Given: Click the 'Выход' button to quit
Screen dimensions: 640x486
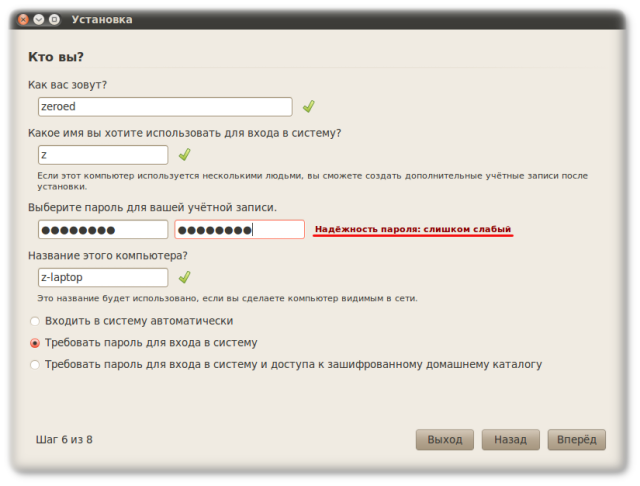Looking at the screenshot, I should pos(444,439).
